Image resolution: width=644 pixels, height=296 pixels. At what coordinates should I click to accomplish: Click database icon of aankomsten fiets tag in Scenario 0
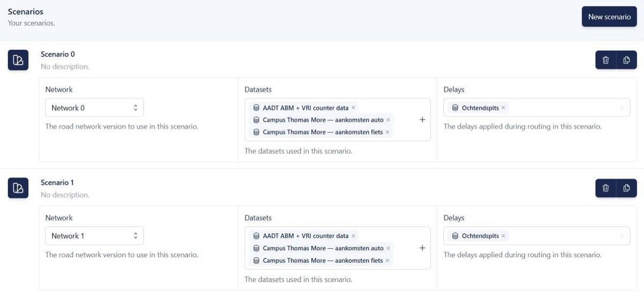tap(257, 132)
